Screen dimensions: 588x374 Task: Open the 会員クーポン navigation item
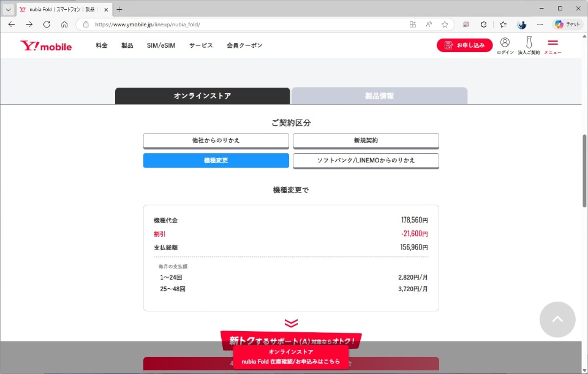[244, 45]
